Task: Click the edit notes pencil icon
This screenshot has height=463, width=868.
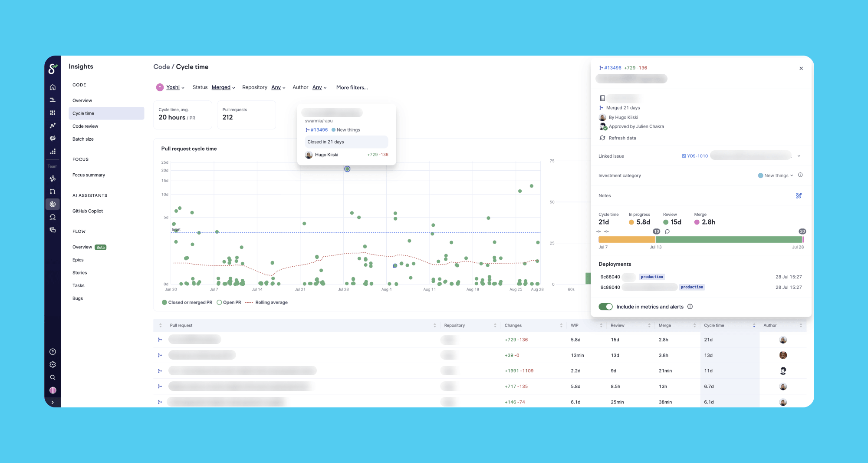Action: pyautogui.click(x=799, y=196)
